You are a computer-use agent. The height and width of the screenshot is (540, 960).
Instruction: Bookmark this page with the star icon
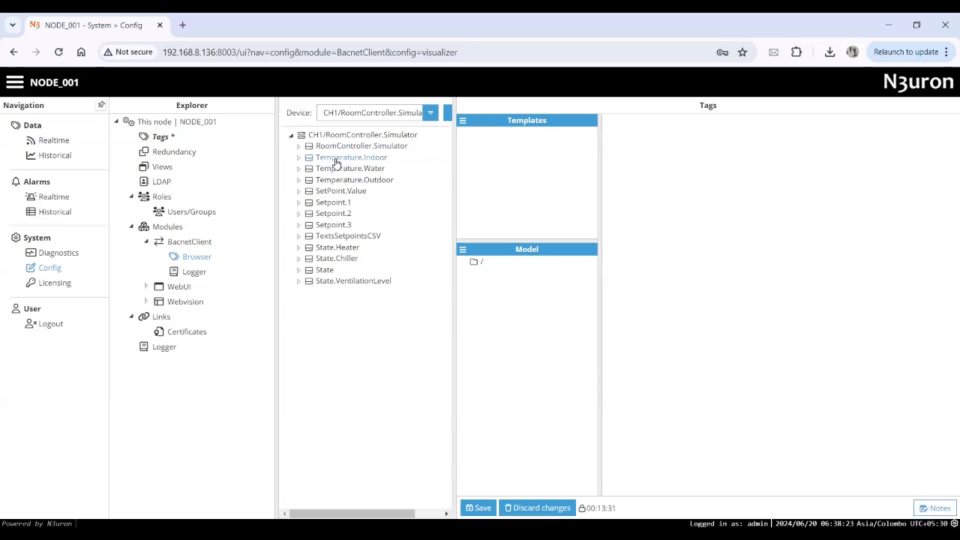pyautogui.click(x=742, y=52)
